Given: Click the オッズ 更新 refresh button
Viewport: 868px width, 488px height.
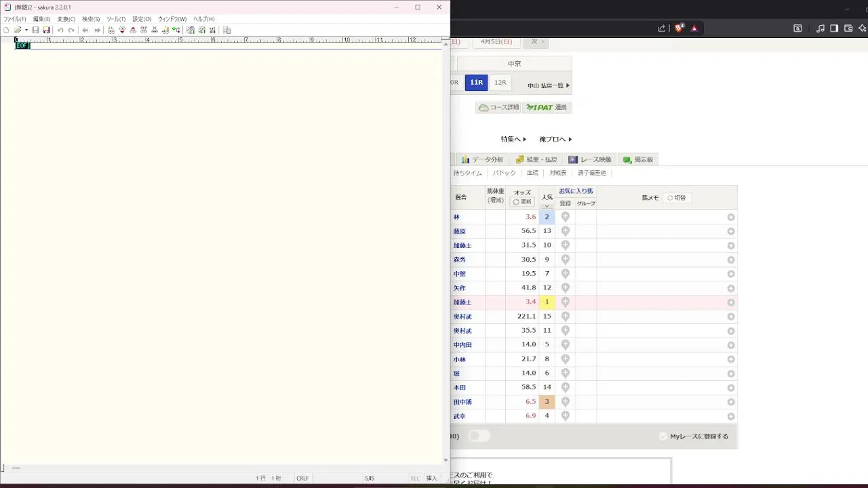Looking at the screenshot, I should click(x=522, y=202).
